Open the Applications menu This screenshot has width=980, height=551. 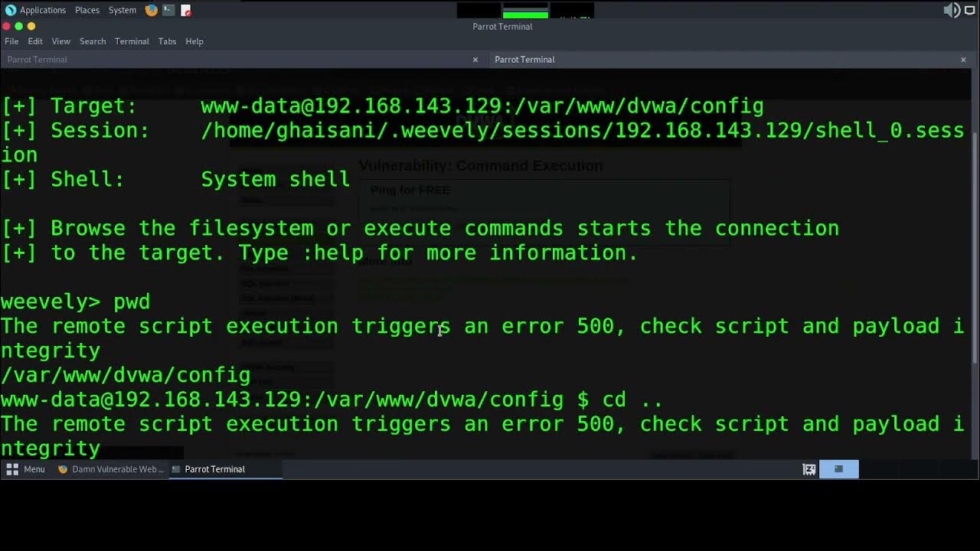42,10
